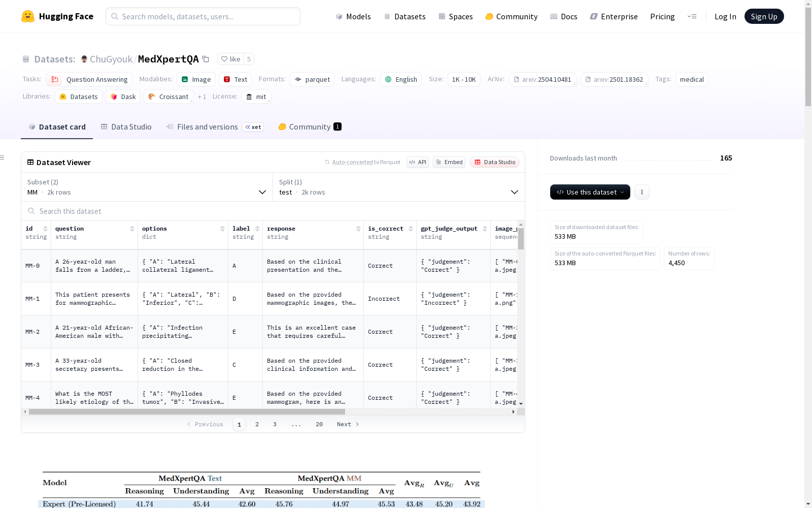Click the medical tag
This screenshot has width=812, height=508.
click(692, 79)
